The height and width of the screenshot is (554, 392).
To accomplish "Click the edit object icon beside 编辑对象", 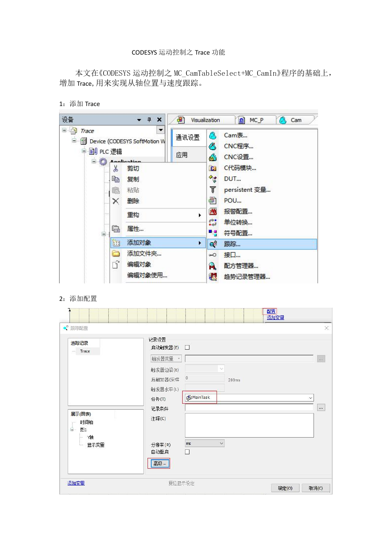I will pos(116,264).
